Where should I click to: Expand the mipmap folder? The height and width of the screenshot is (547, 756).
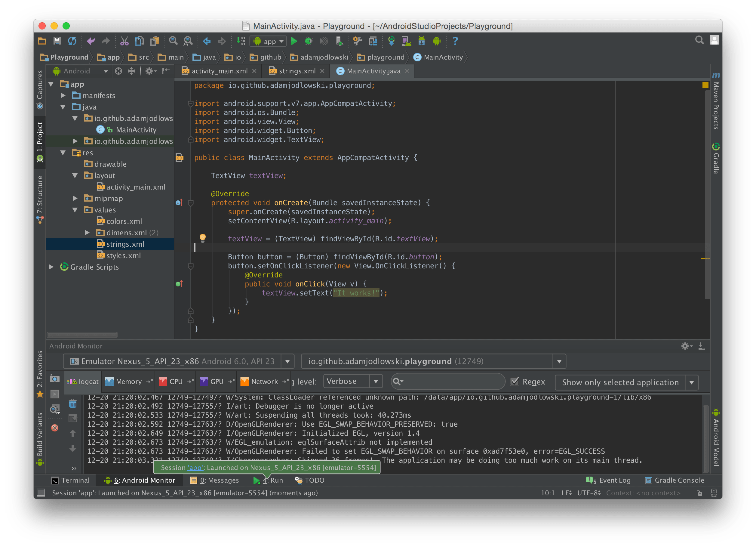(x=75, y=198)
